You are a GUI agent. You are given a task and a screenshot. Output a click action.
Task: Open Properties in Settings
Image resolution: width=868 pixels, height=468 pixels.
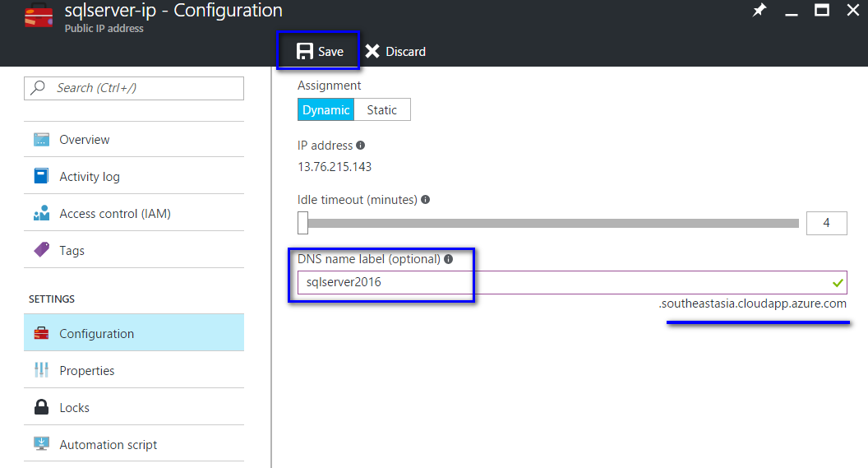[134, 370]
